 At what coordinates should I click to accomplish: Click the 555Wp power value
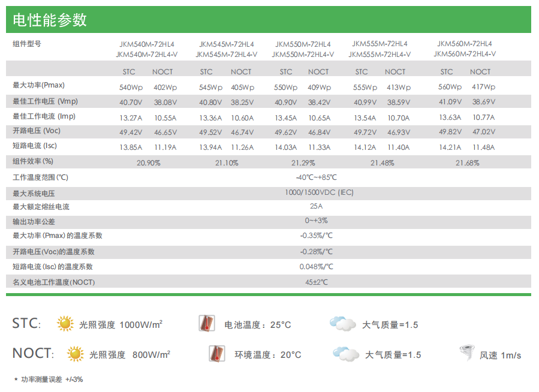tap(365, 88)
